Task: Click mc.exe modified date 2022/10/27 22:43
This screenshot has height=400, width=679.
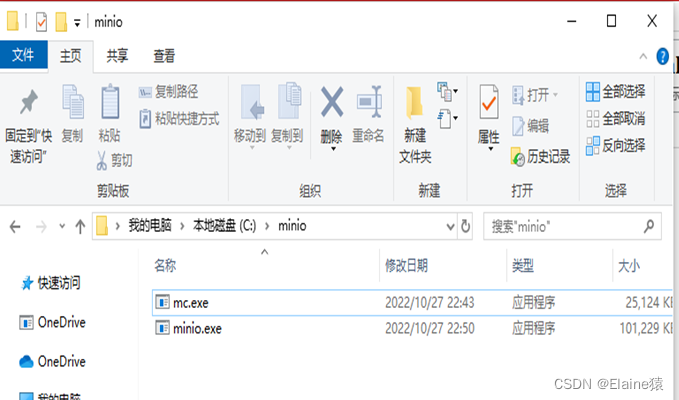Action: (x=430, y=303)
